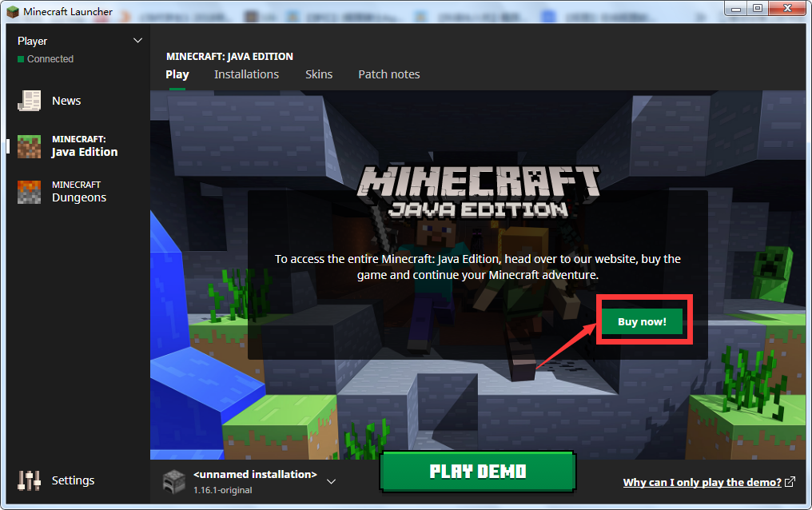Image resolution: width=812 pixels, height=510 pixels.
Task: Expand the Player account dropdown chevron
Action: pos(137,41)
